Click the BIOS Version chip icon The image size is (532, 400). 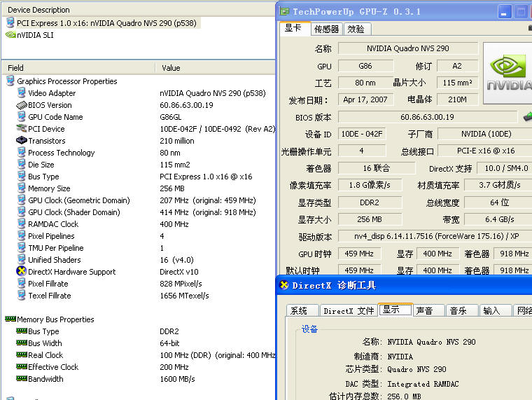click(22, 105)
